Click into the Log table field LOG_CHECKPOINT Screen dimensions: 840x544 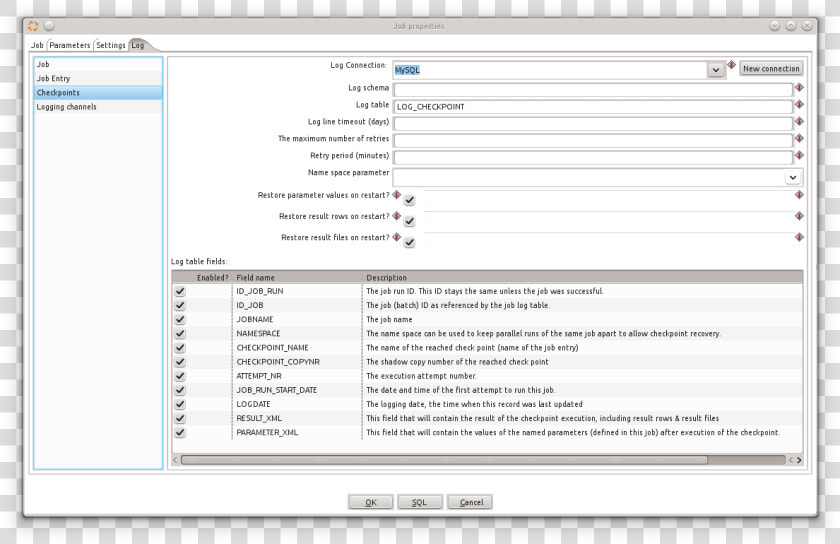593,107
